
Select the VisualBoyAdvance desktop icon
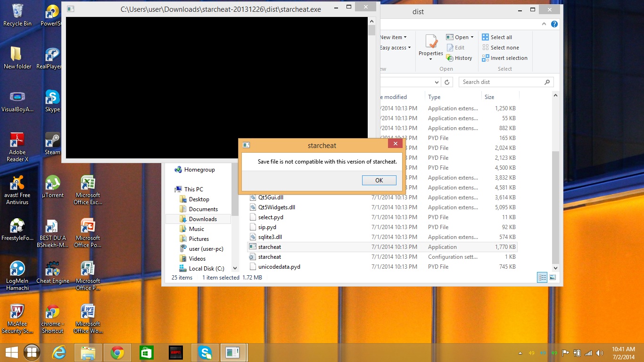point(17,101)
